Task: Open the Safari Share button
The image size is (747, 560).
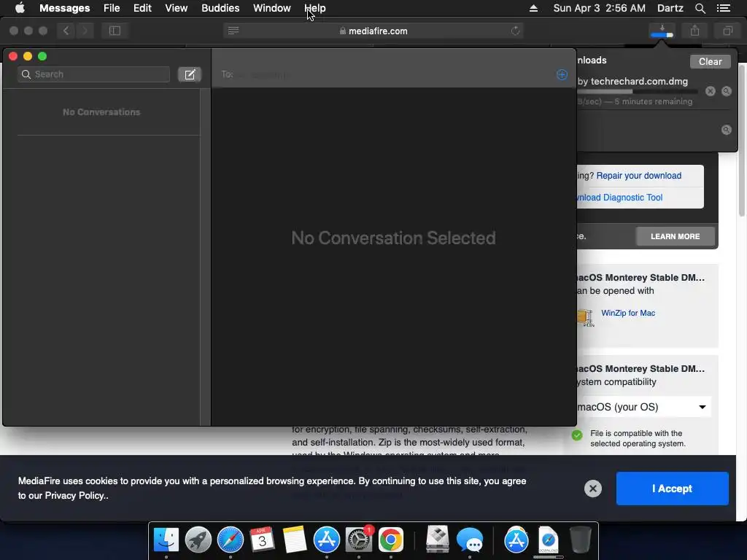Action: 694,31
